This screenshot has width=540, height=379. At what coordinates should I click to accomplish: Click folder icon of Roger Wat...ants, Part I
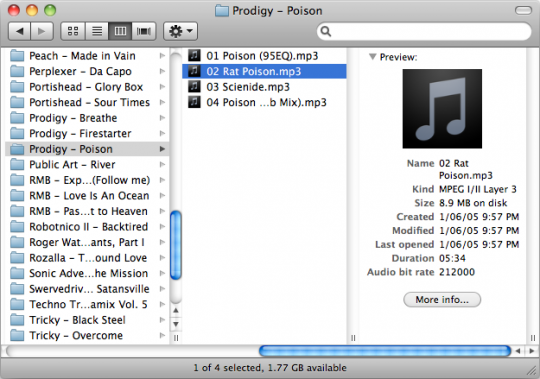tap(17, 242)
